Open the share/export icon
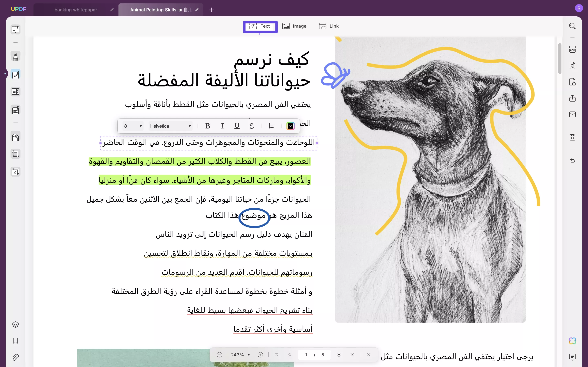 572,98
